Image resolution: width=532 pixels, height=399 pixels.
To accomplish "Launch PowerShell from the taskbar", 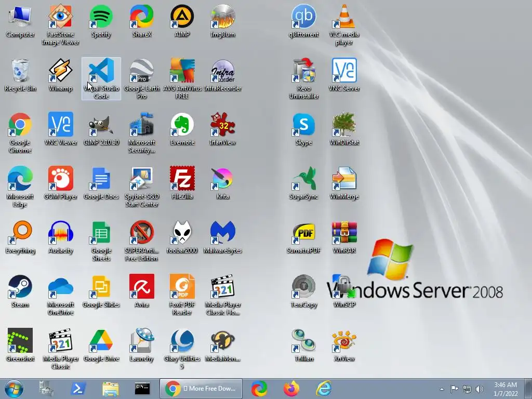I will click(78, 389).
